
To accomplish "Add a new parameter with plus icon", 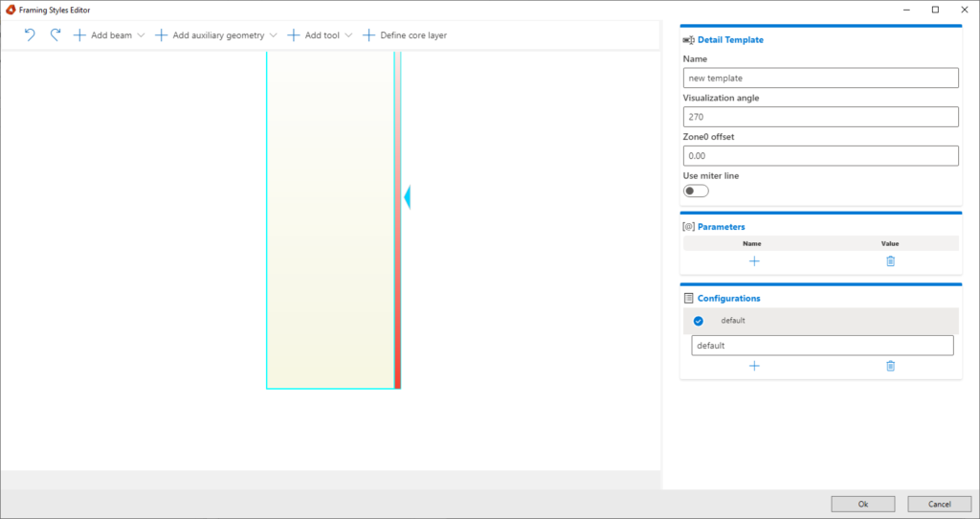I will click(754, 261).
